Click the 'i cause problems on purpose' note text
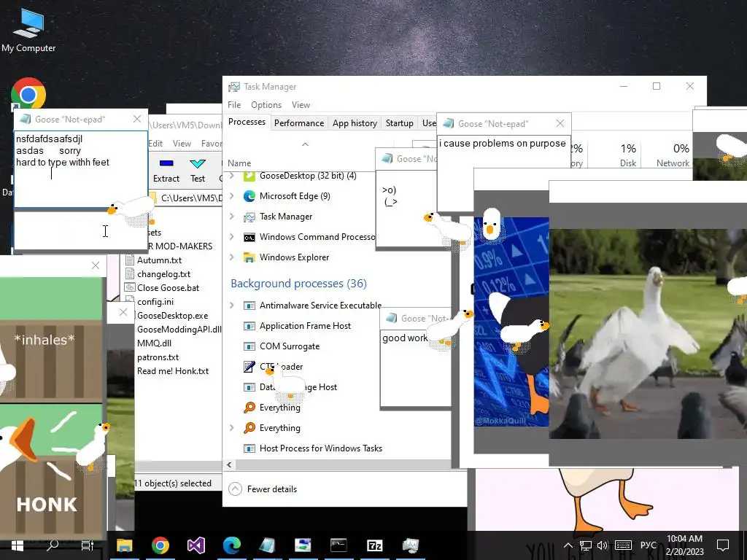Viewport: 747px width, 560px height. 502,144
